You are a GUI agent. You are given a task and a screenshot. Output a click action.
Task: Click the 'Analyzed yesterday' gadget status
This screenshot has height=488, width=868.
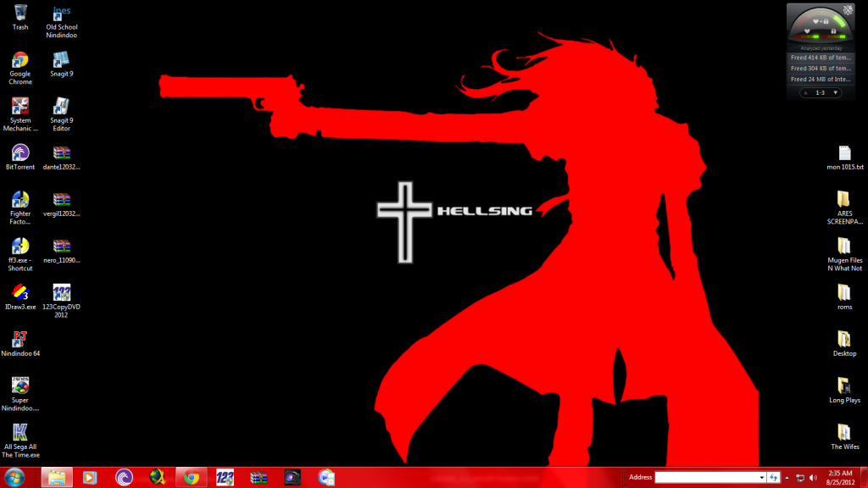tap(821, 48)
